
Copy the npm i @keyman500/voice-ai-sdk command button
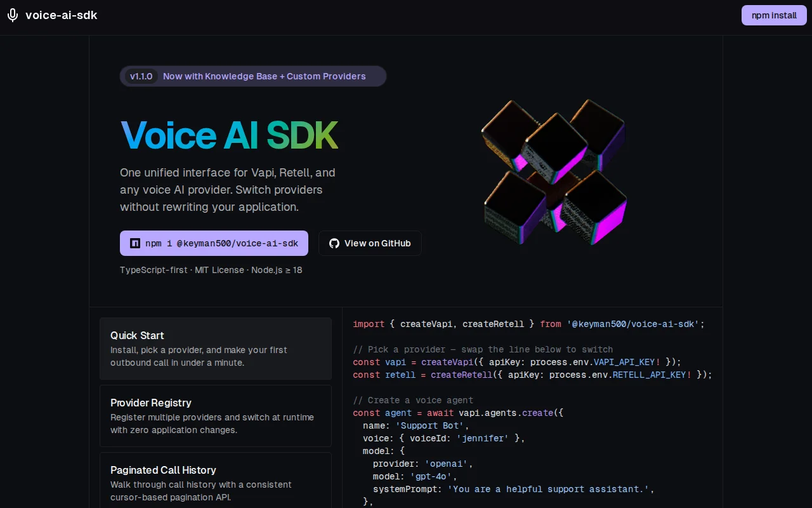pyautogui.click(x=214, y=243)
